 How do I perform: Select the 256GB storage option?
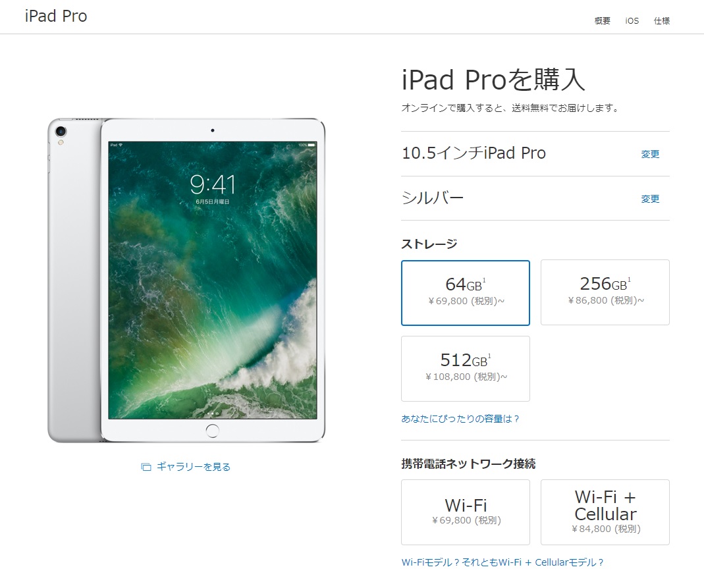(605, 292)
